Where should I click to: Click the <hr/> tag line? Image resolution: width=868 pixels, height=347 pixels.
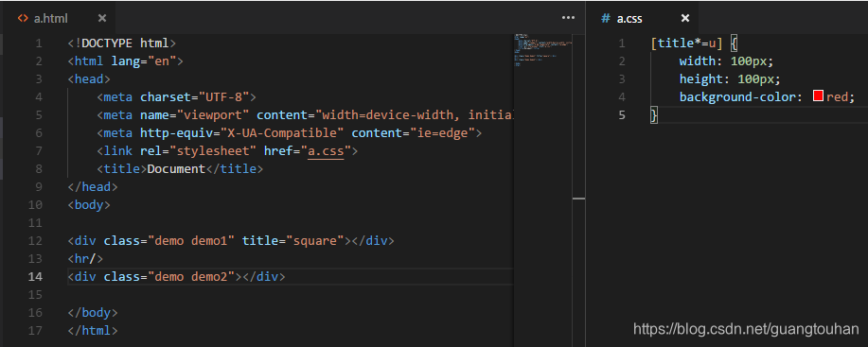[86, 258]
